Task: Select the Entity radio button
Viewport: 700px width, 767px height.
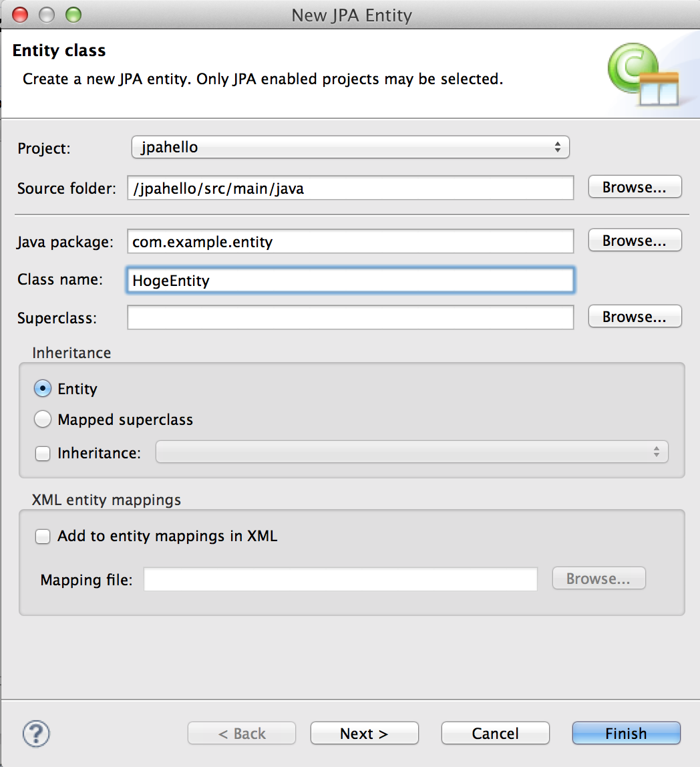Action: tap(43, 388)
